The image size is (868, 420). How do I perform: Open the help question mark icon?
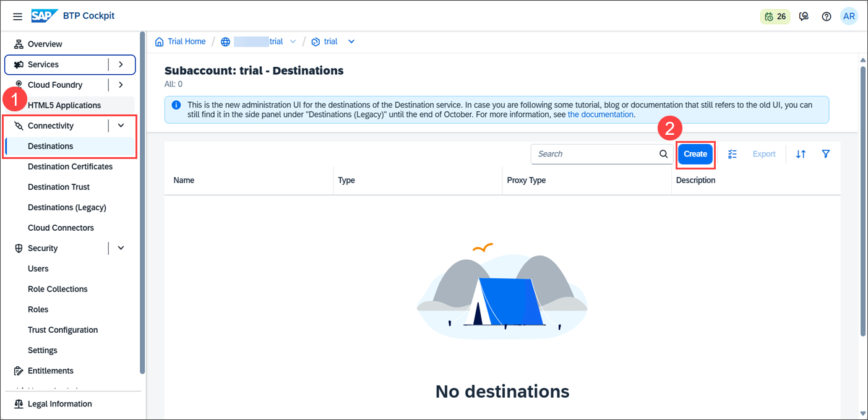click(827, 17)
